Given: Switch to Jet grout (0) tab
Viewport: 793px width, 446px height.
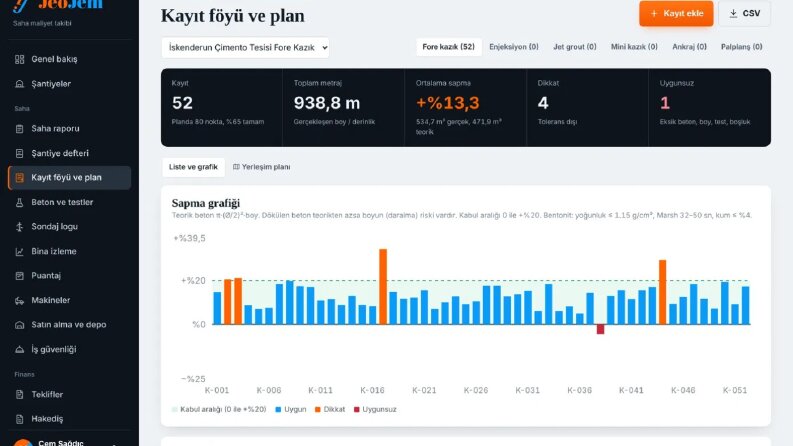Looking at the screenshot, I should (x=575, y=47).
